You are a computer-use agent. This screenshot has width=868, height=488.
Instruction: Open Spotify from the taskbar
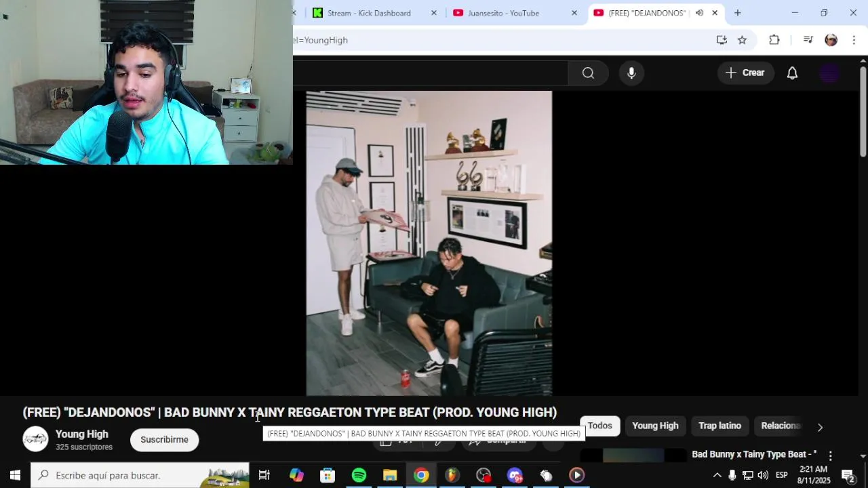[x=359, y=475]
